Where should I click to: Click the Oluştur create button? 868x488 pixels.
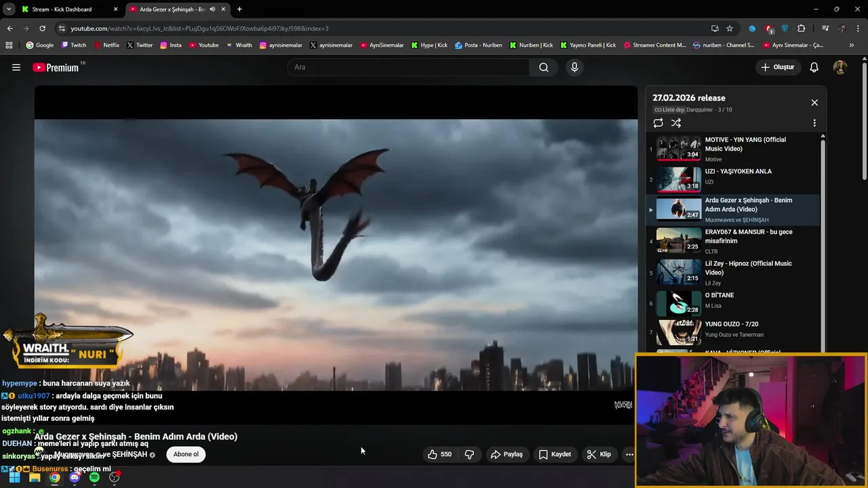(778, 67)
